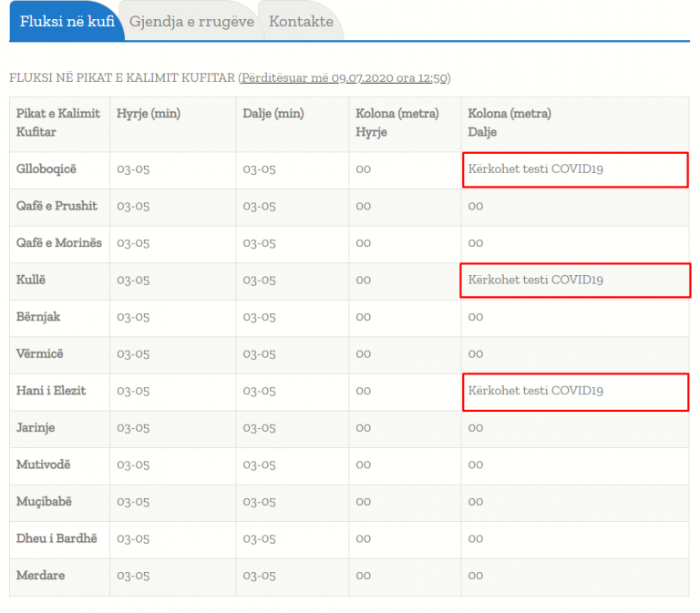This screenshot has width=700, height=613.
Task: Click the Mutivodë row label
Action: (x=43, y=465)
